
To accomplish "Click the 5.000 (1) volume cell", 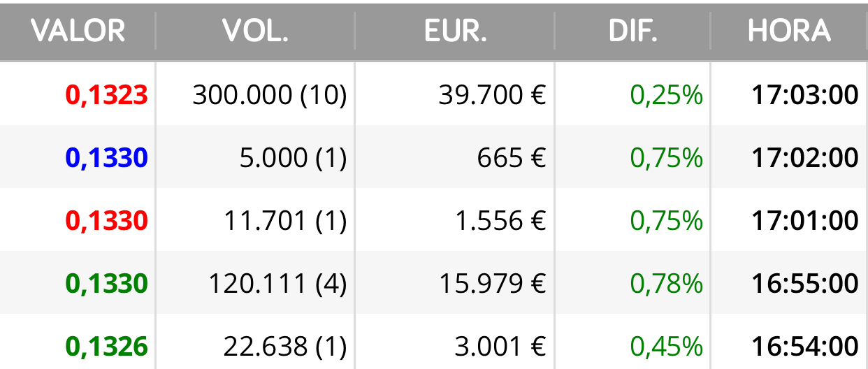I will [x=293, y=158].
